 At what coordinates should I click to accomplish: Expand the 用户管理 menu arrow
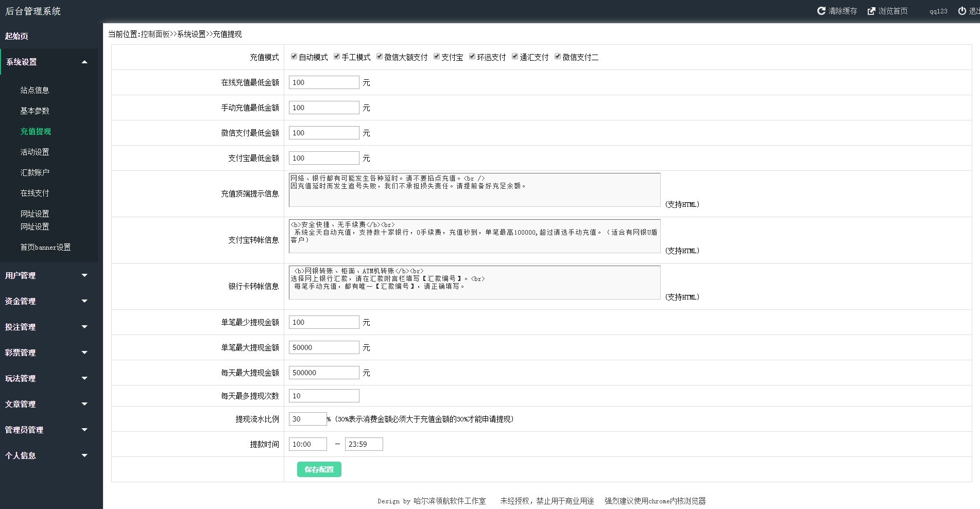[84, 275]
